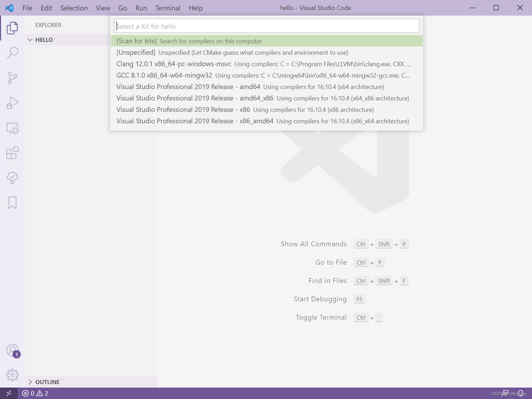Open the Selection menu
The width and height of the screenshot is (532, 399).
(x=74, y=8)
